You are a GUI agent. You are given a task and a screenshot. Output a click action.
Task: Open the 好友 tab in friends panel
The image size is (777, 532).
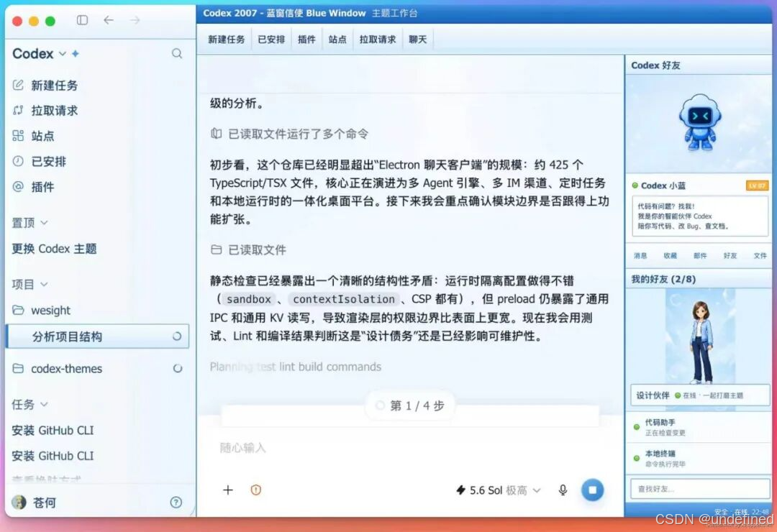[x=730, y=256]
